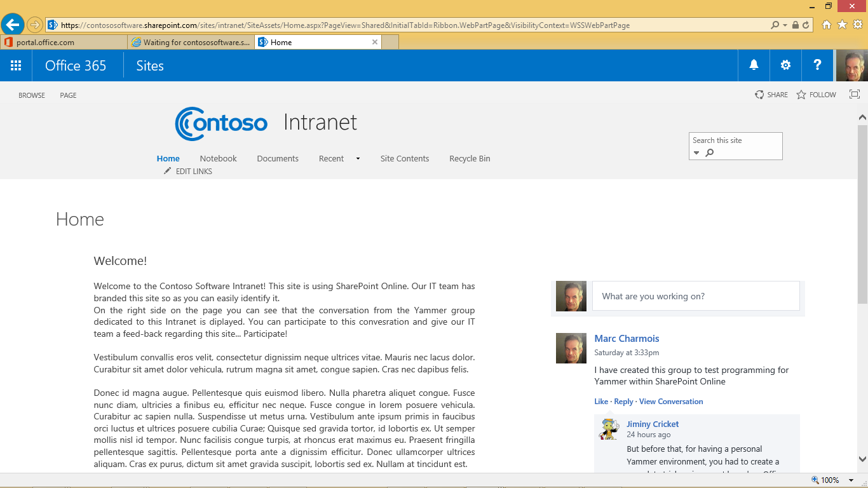The image size is (868, 488).
Task: Like Marc Charmois's post
Action: point(601,402)
